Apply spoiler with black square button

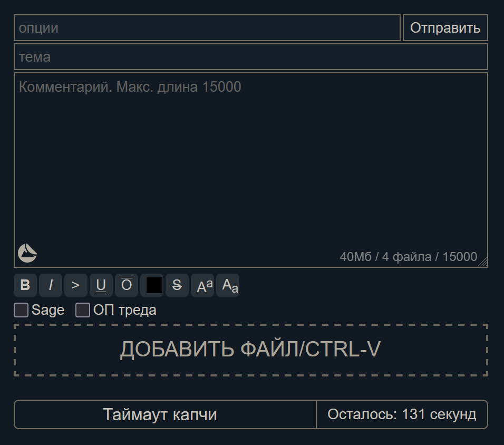[x=152, y=285]
